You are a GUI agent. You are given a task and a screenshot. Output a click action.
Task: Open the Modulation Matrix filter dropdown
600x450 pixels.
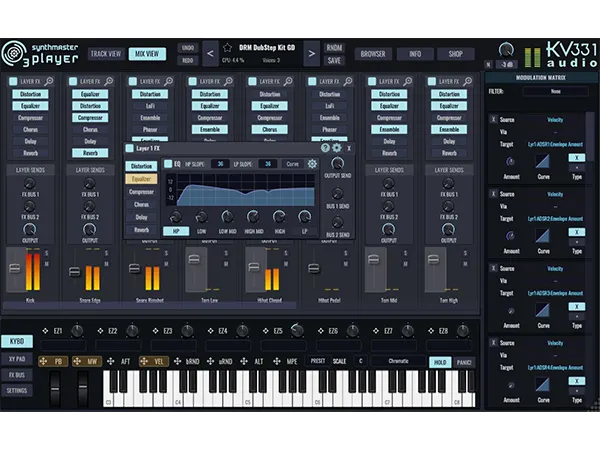pos(556,91)
